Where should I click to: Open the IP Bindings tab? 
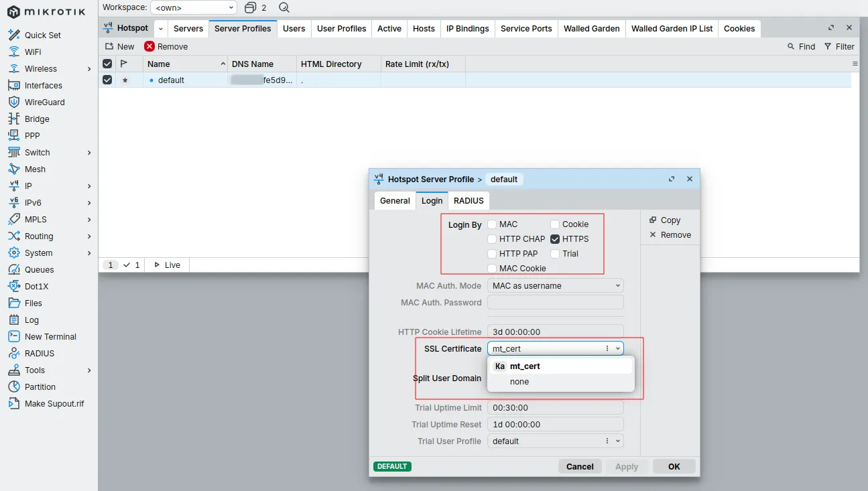click(468, 29)
